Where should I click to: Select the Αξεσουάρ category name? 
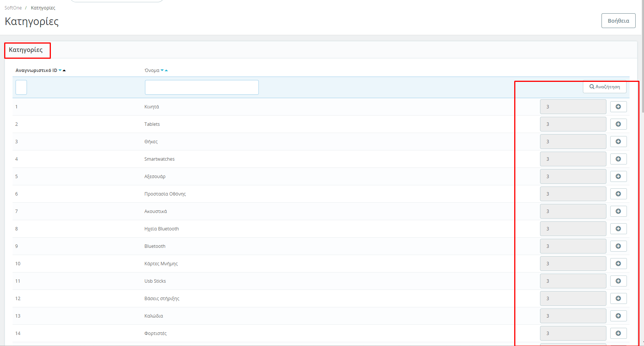tap(155, 177)
